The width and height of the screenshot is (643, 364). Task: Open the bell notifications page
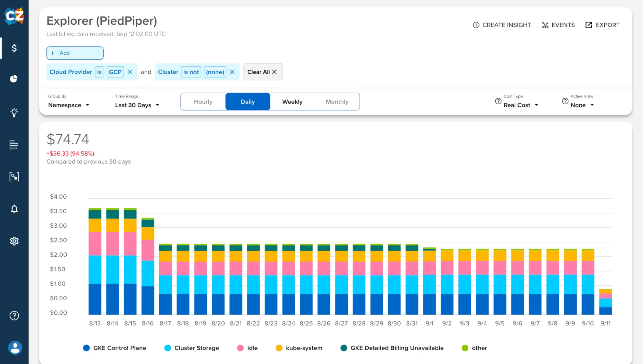point(14,209)
